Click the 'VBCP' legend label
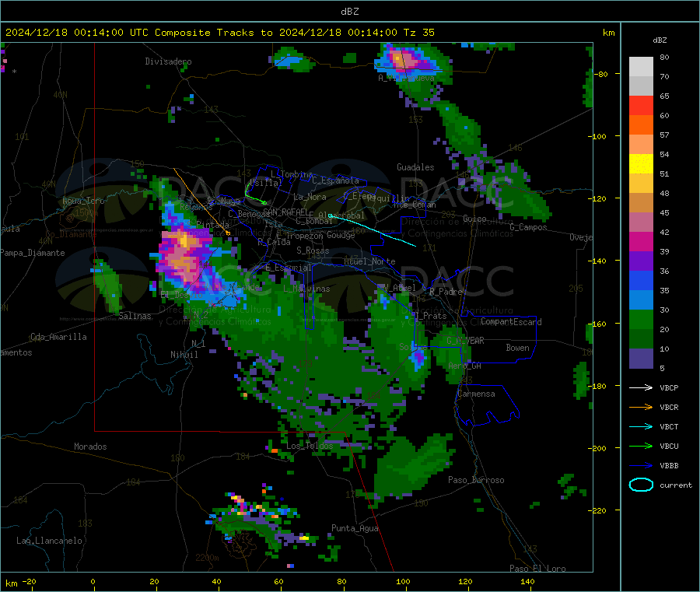 pyautogui.click(x=669, y=388)
